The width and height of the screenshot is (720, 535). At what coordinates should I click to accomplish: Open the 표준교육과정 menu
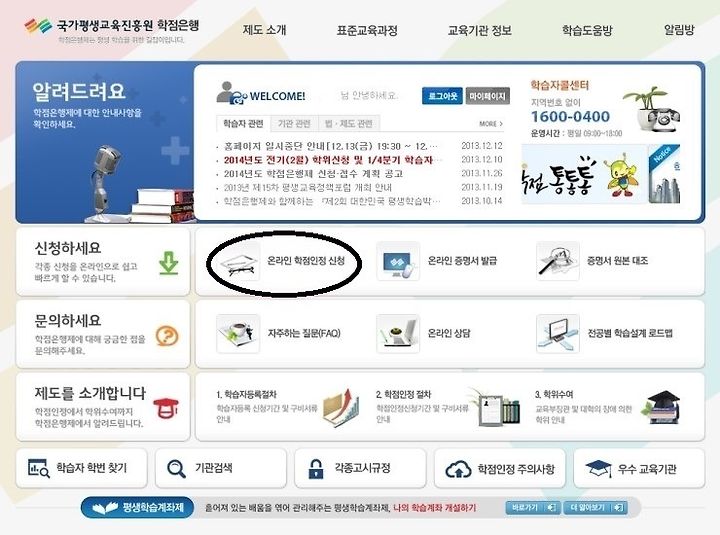coord(367,30)
